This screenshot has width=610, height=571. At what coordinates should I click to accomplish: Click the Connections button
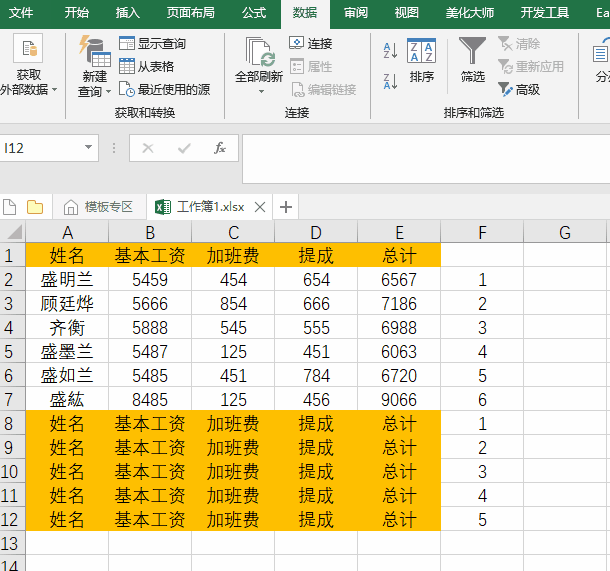[x=311, y=44]
